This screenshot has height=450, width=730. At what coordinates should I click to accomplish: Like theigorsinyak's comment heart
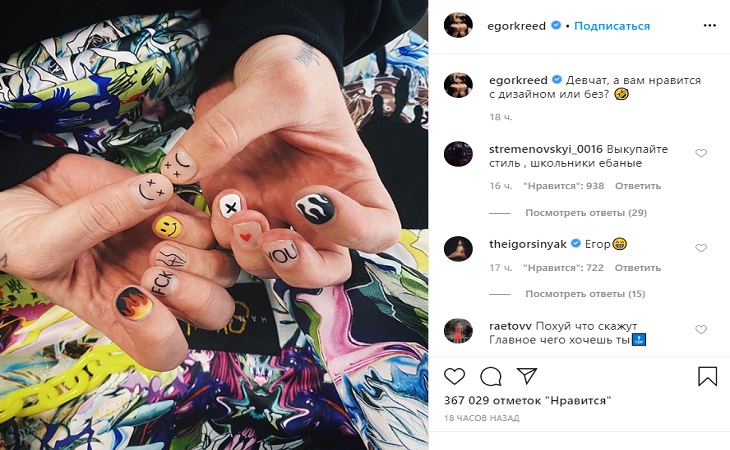(701, 248)
